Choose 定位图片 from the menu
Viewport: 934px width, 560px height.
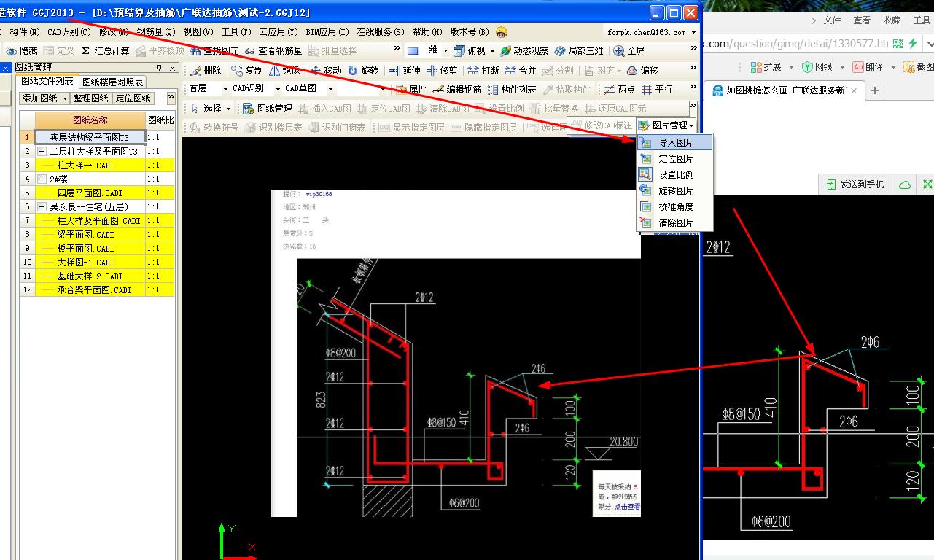pyautogui.click(x=674, y=159)
